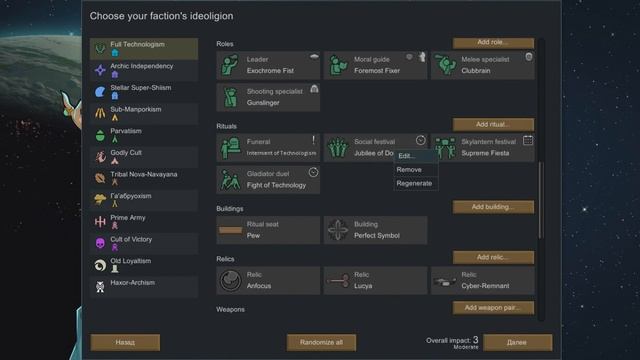Screen dimensions: 640x360
Task: Click the Add building button
Action: point(493,207)
